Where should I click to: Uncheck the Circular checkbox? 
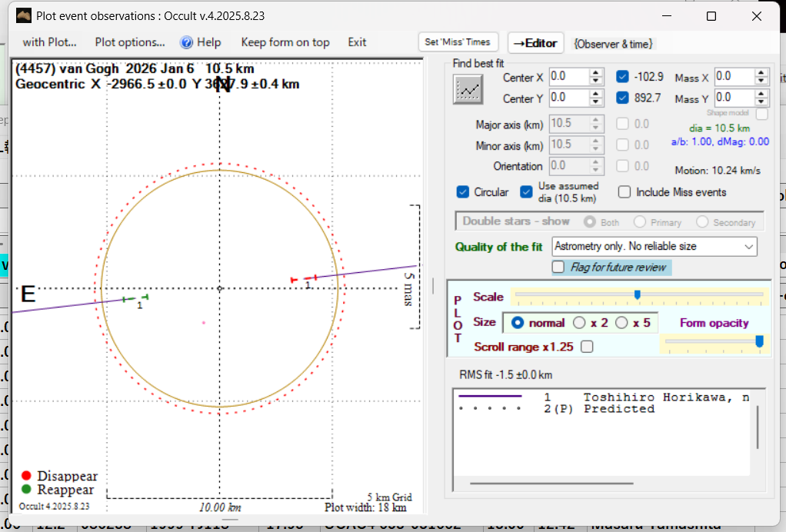[463, 192]
